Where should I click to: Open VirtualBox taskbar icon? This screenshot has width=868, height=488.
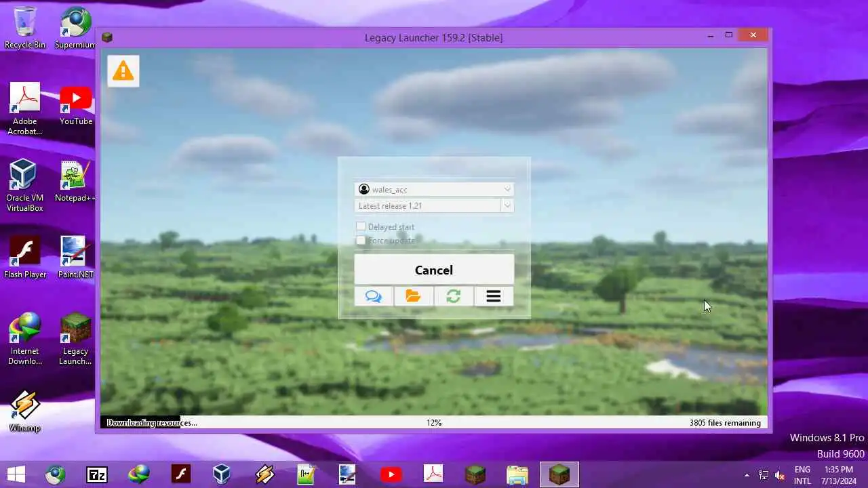[222, 474]
